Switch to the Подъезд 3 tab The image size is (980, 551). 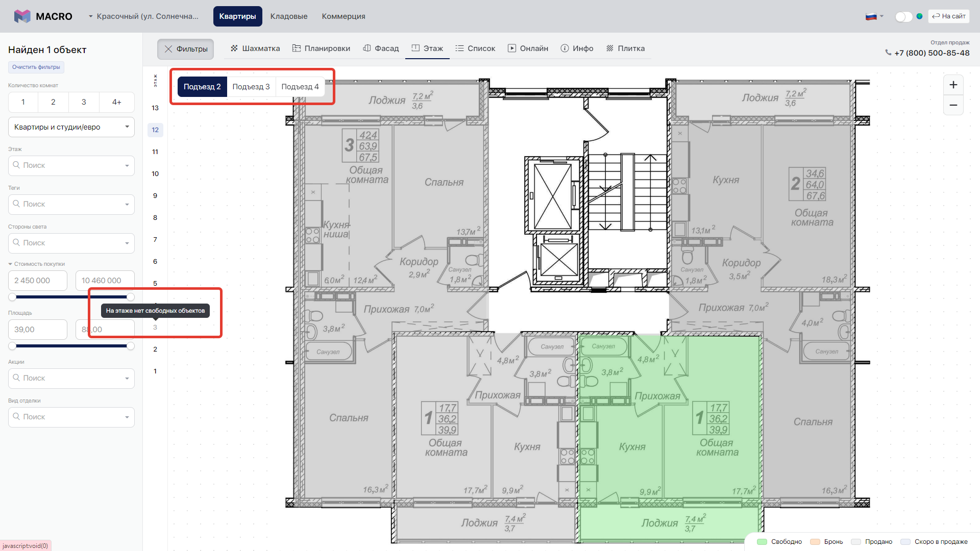pos(251,87)
